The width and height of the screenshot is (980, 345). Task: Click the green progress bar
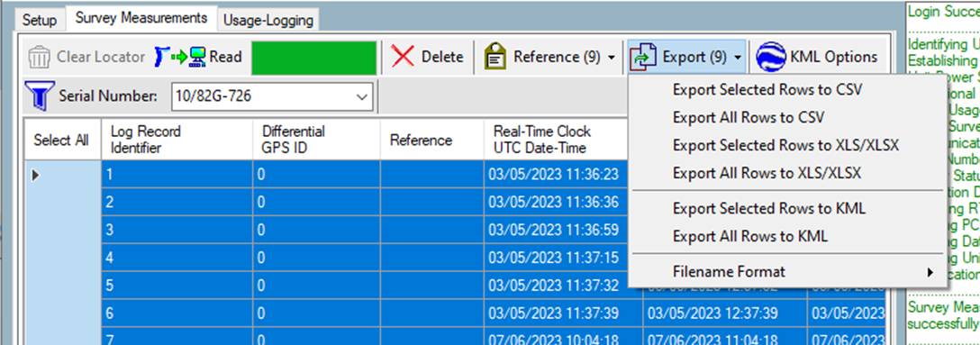tap(313, 58)
